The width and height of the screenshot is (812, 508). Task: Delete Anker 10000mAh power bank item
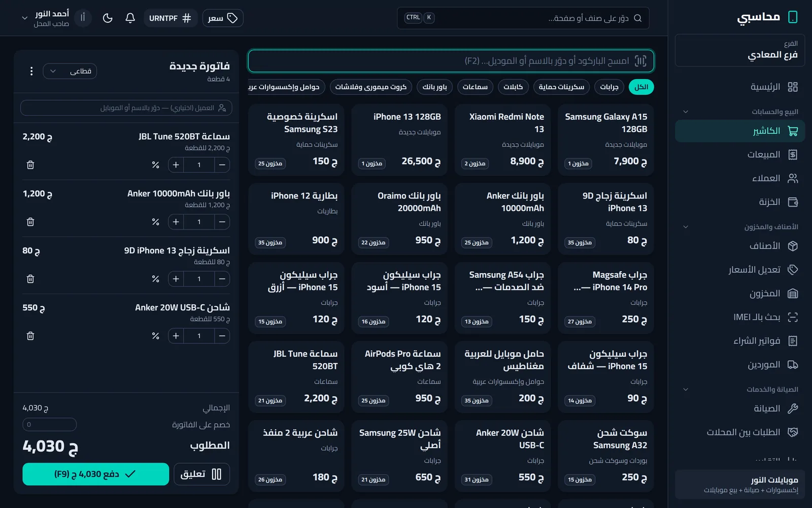(30, 222)
